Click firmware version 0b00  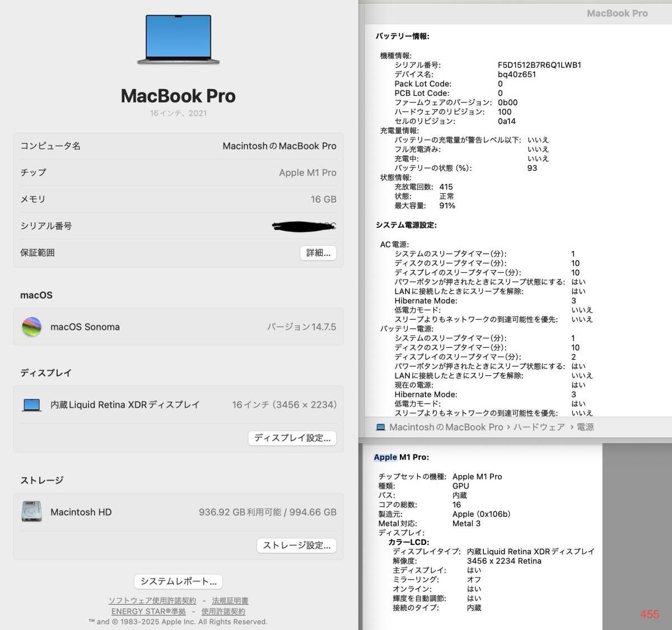pyautogui.click(x=507, y=102)
